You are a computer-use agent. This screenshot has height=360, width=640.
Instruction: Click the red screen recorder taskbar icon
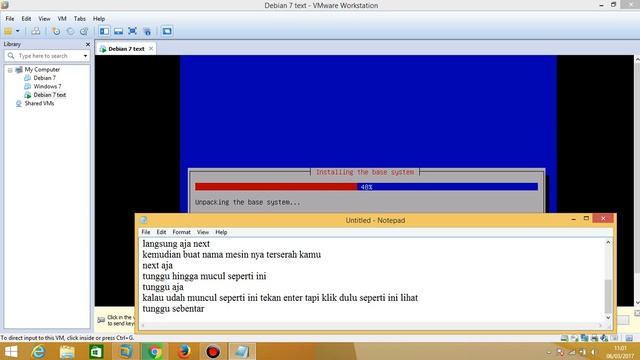(x=213, y=351)
